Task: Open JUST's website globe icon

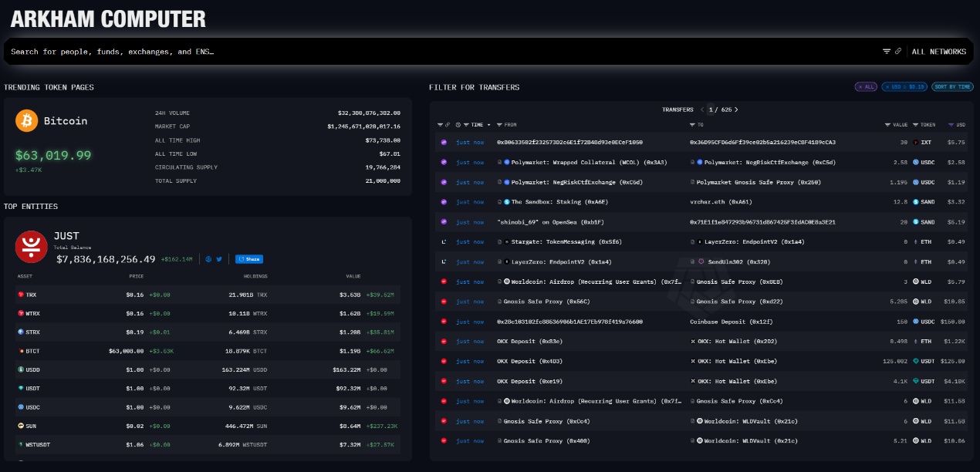Action: pyautogui.click(x=208, y=259)
